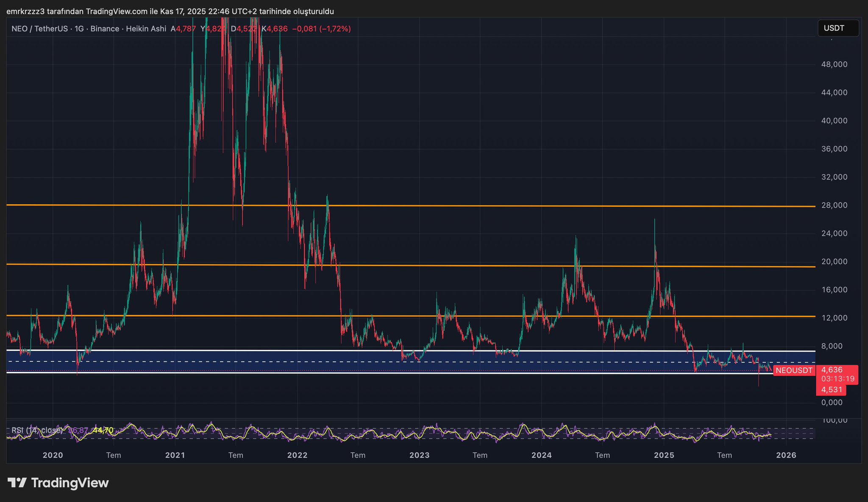The width and height of the screenshot is (868, 502).
Task: Click the red NEOUSDT price tag
Action: click(x=794, y=371)
